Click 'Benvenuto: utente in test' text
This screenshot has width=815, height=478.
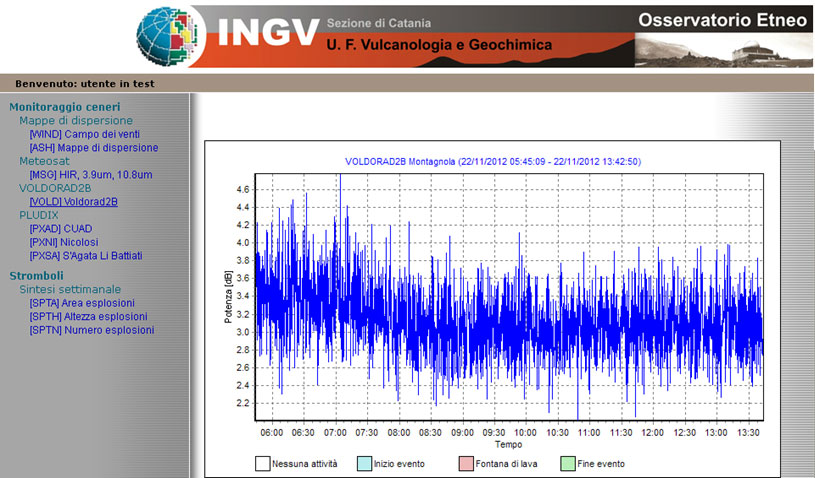[x=85, y=84]
